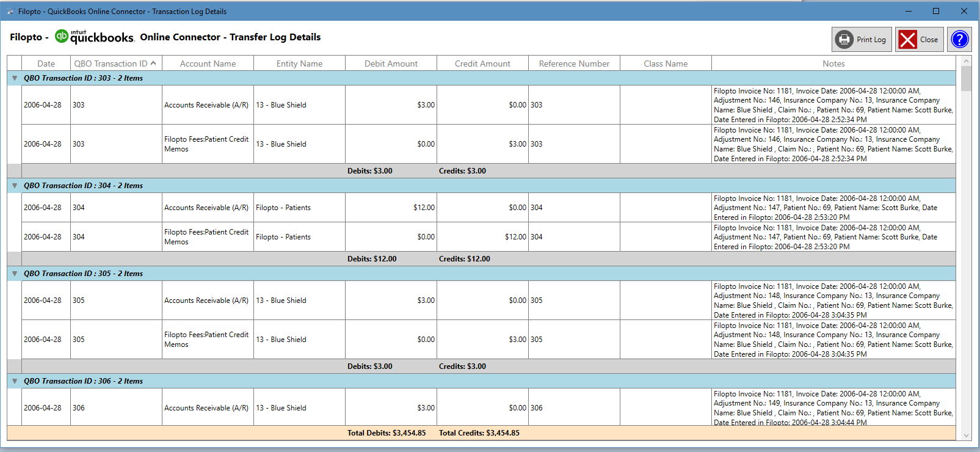Sort by QBO Transaction ID column header
The height and width of the screenshot is (452, 980).
point(116,64)
